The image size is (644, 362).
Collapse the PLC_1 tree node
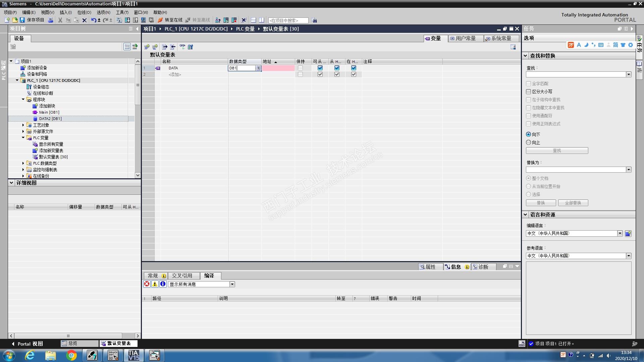(x=17, y=80)
